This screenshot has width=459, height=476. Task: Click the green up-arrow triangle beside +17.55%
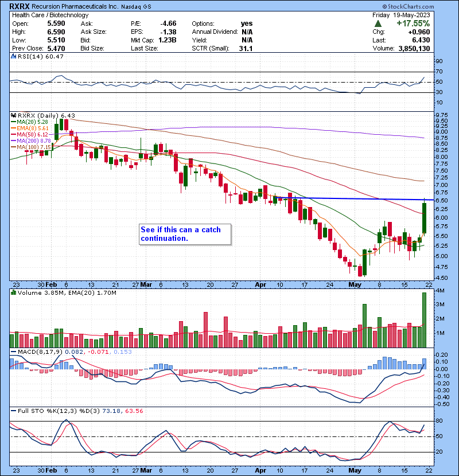pos(378,24)
